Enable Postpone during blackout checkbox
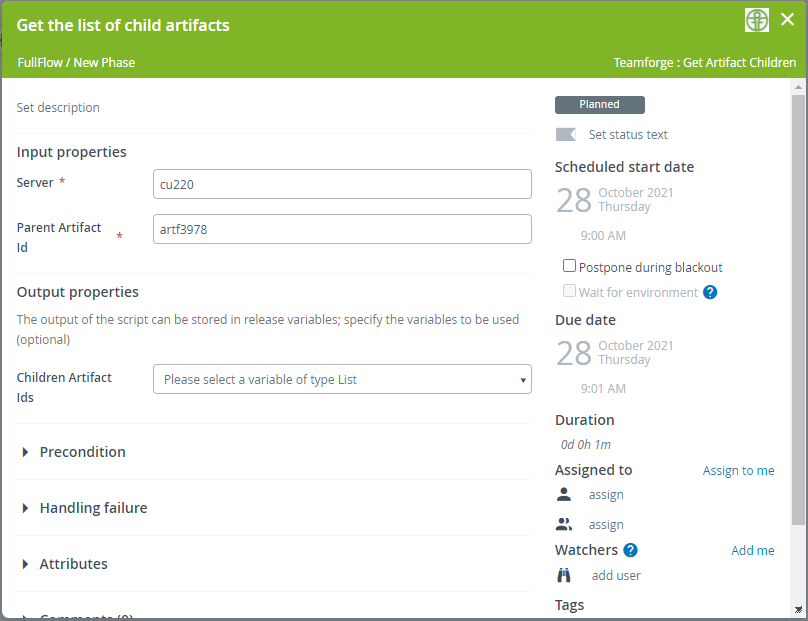Image resolution: width=808 pixels, height=621 pixels. [x=569, y=266]
